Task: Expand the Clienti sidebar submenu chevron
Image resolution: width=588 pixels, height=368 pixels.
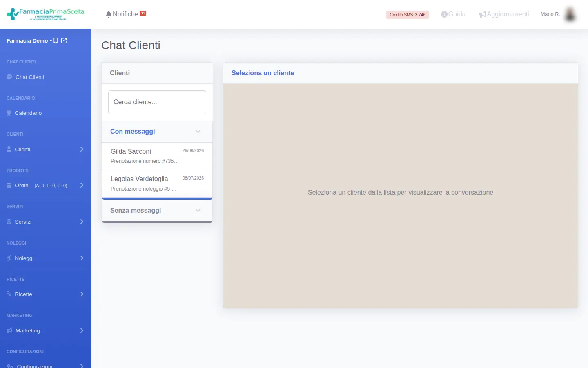Action: [82, 149]
